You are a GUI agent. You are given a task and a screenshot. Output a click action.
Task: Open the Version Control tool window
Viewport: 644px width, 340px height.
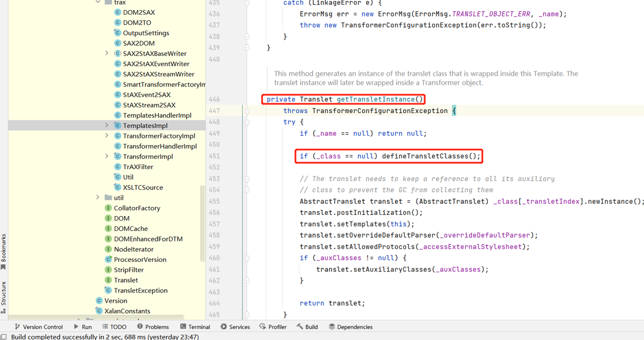[x=37, y=327]
